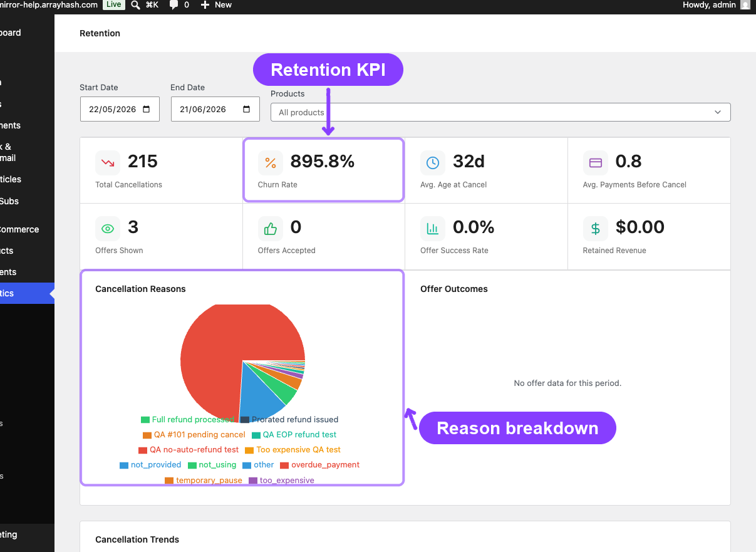Viewport: 756px width, 552px height.
Task: Open the admin user avatar
Action: click(745, 5)
